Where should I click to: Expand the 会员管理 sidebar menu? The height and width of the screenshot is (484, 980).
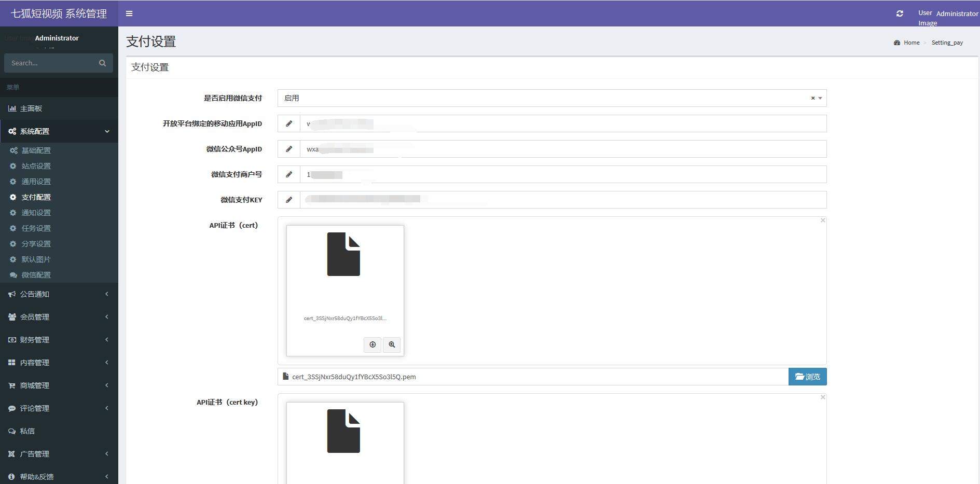click(x=59, y=317)
